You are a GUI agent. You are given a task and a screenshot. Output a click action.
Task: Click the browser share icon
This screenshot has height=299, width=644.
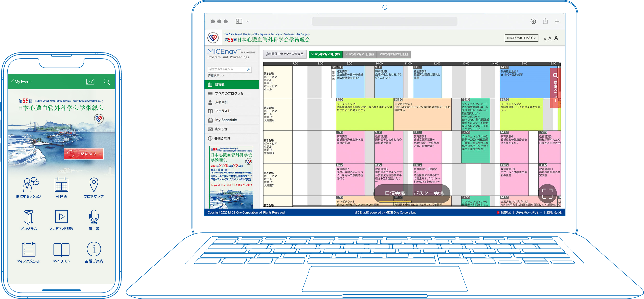(x=545, y=21)
